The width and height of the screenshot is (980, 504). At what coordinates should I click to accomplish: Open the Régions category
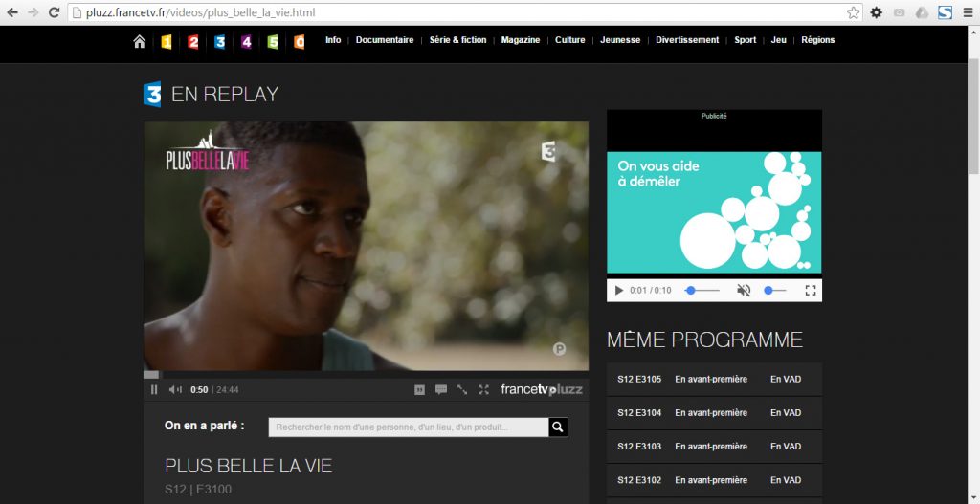coord(818,40)
